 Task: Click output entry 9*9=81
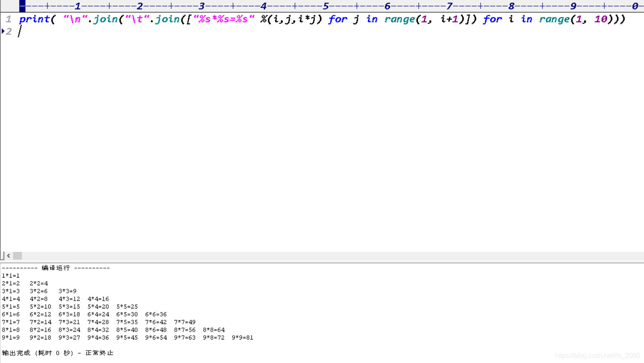243,337
